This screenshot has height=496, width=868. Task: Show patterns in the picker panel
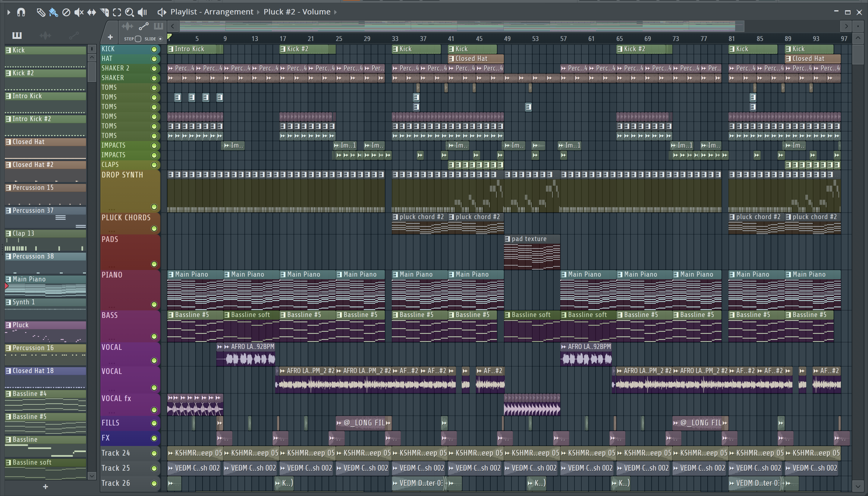(17, 35)
